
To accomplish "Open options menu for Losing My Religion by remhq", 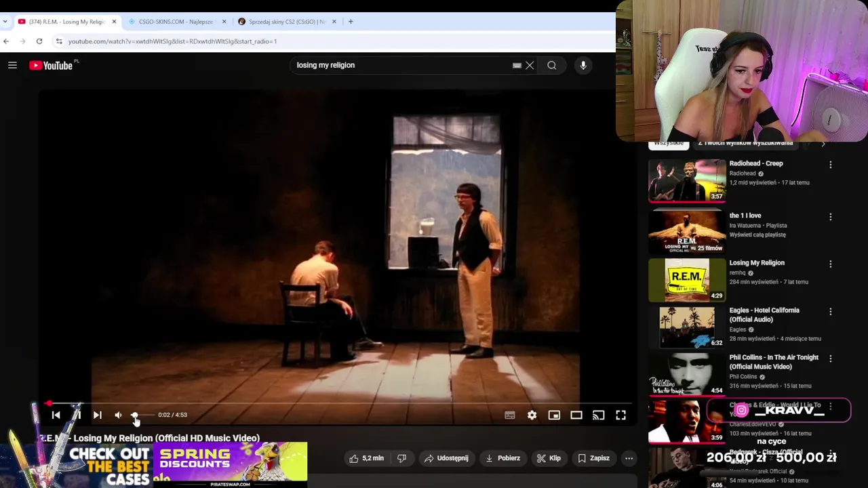I will pyautogui.click(x=830, y=264).
